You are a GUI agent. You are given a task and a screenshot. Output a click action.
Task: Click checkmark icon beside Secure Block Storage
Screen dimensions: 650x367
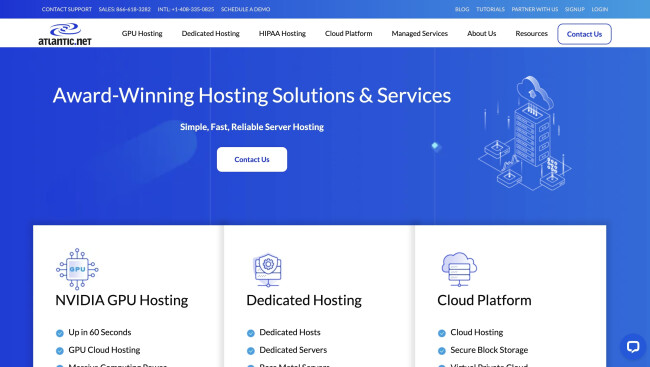[442, 351]
